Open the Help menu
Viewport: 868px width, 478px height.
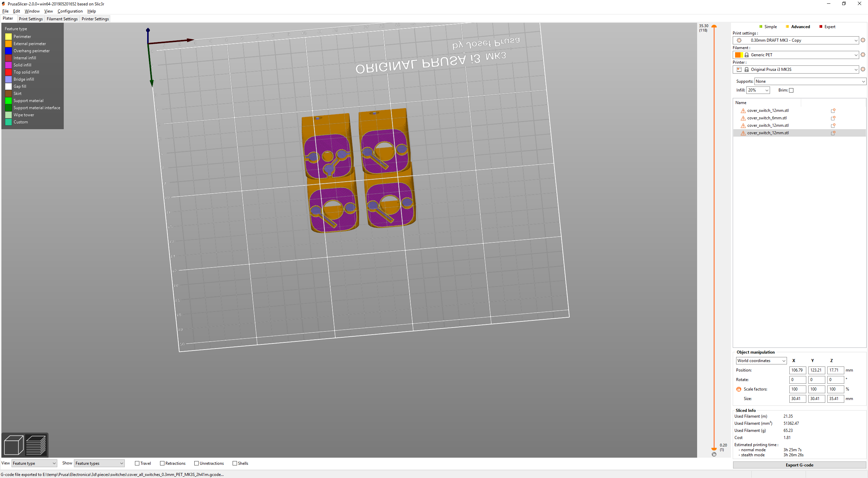tap(92, 11)
